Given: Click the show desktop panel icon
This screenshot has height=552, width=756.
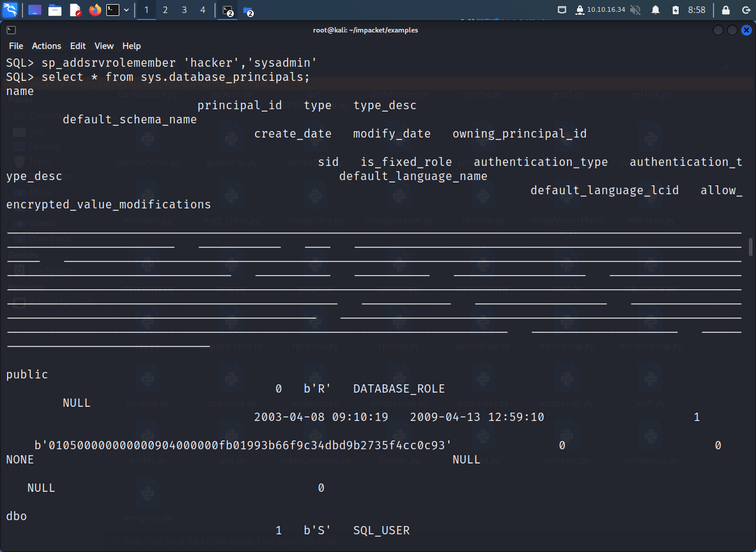Looking at the screenshot, I should click(x=35, y=10).
